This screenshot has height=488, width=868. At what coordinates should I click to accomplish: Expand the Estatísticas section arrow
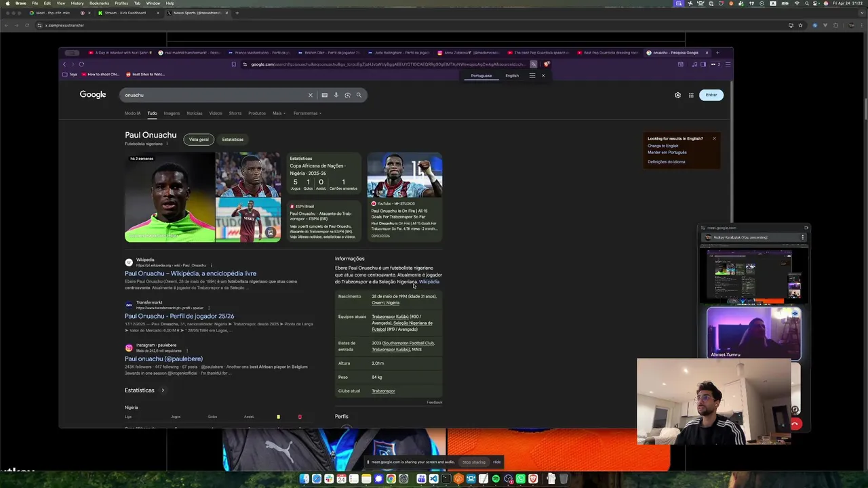click(x=163, y=390)
